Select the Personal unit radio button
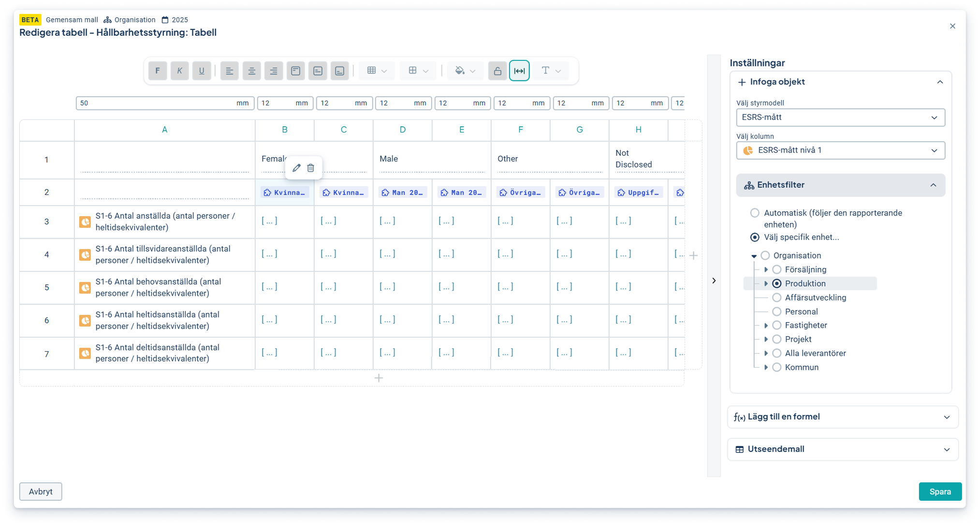 776,312
